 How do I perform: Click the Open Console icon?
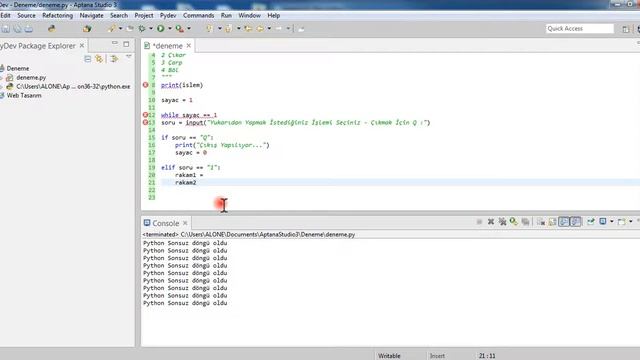pyautogui.click(x=621, y=222)
